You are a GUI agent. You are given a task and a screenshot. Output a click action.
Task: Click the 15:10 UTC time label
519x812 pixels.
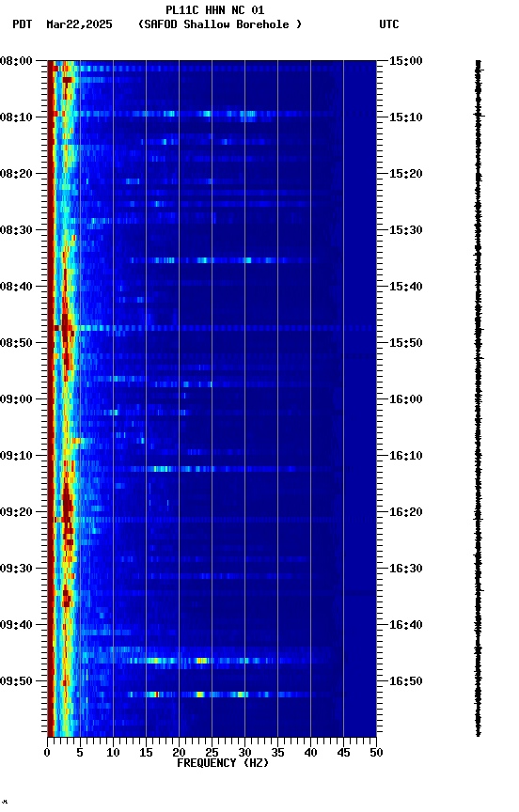coord(405,117)
